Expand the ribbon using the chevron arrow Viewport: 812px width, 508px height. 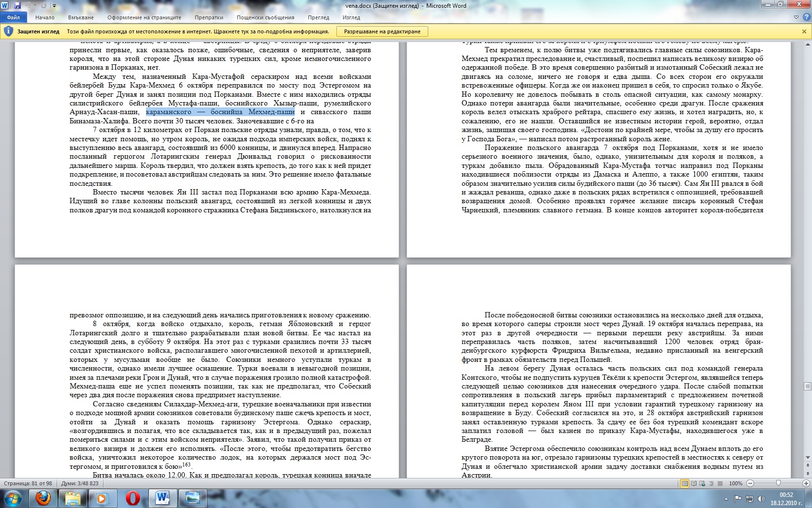click(796, 17)
